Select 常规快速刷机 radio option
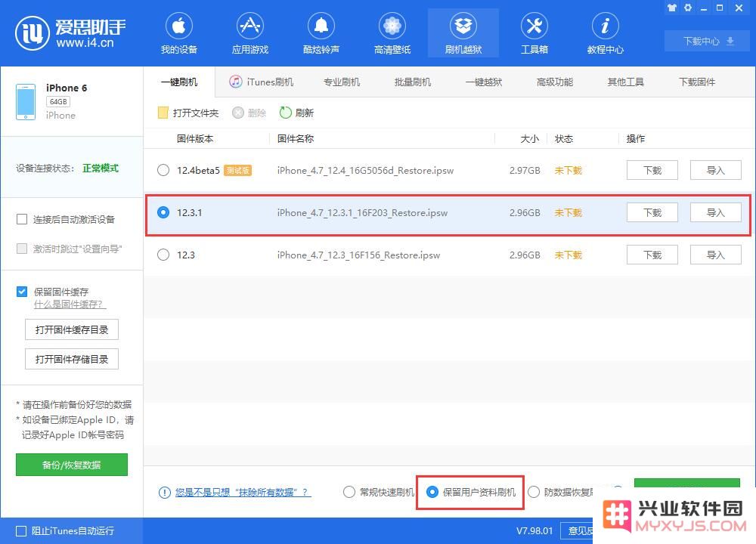 tap(349, 492)
